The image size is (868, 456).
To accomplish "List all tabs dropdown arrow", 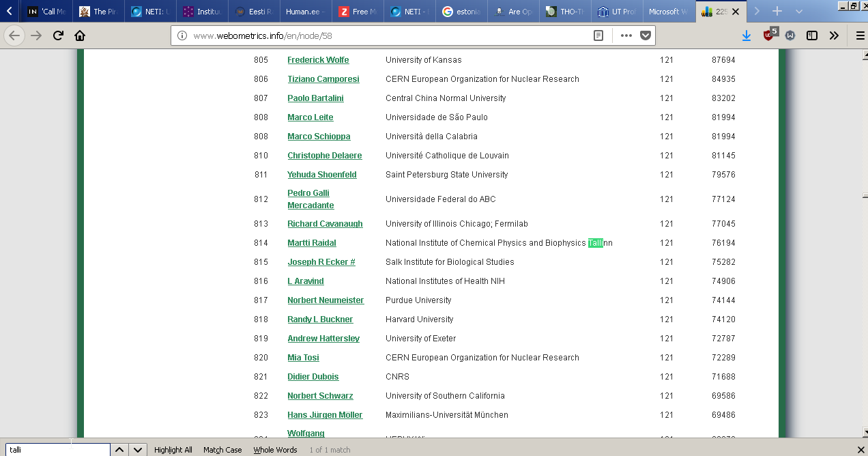I will tap(799, 12).
